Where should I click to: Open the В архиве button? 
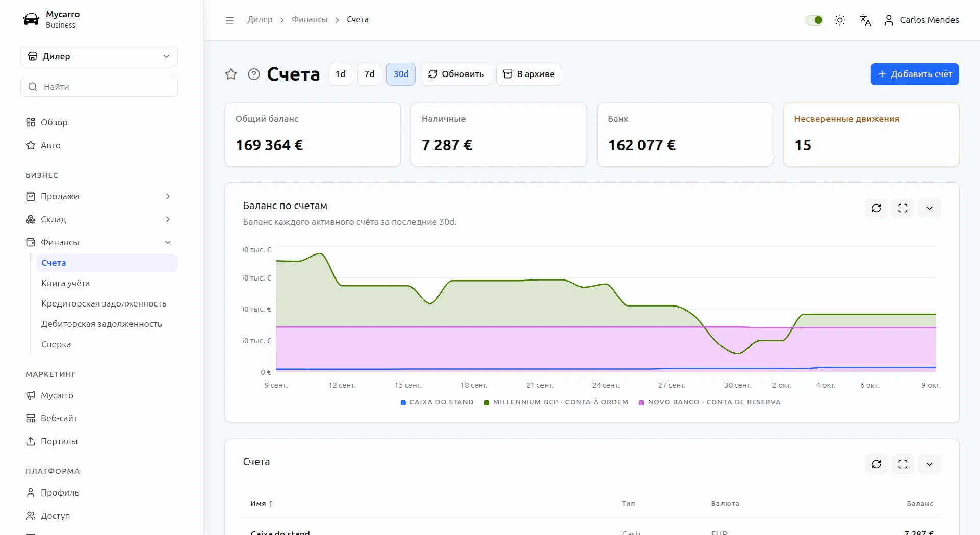(x=529, y=74)
